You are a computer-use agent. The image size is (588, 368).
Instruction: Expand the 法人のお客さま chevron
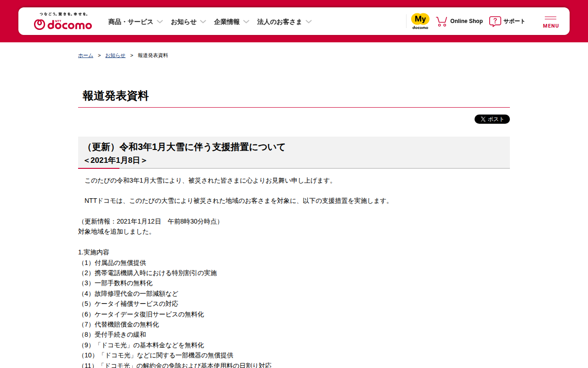click(x=309, y=22)
